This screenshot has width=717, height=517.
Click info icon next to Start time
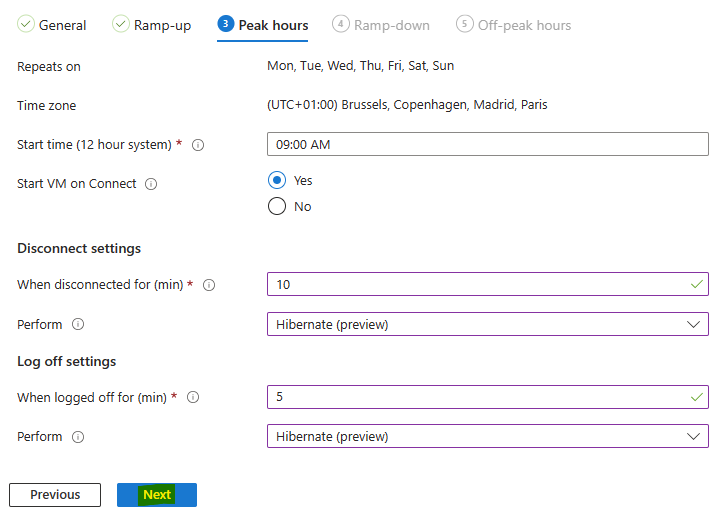[x=198, y=145]
